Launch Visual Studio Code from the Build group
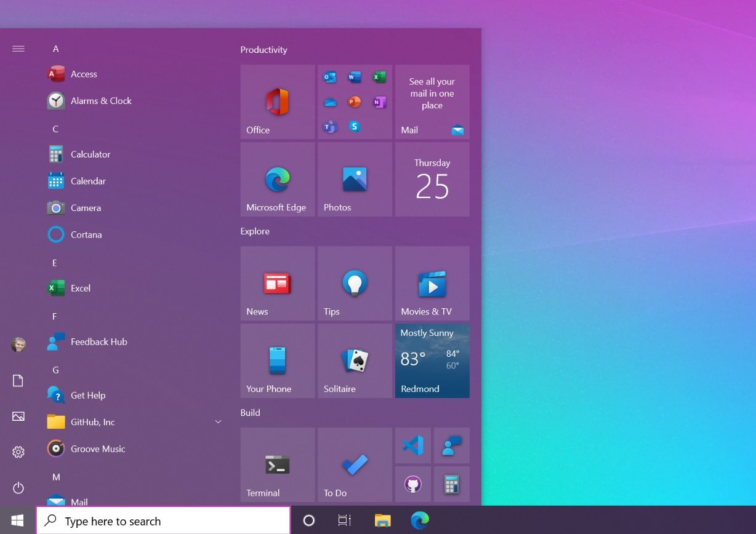 click(x=412, y=445)
